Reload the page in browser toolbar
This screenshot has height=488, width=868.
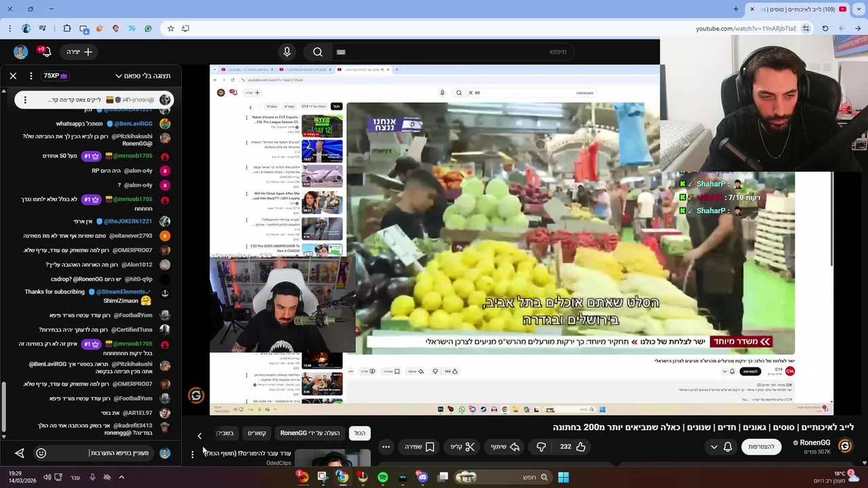click(x=825, y=28)
